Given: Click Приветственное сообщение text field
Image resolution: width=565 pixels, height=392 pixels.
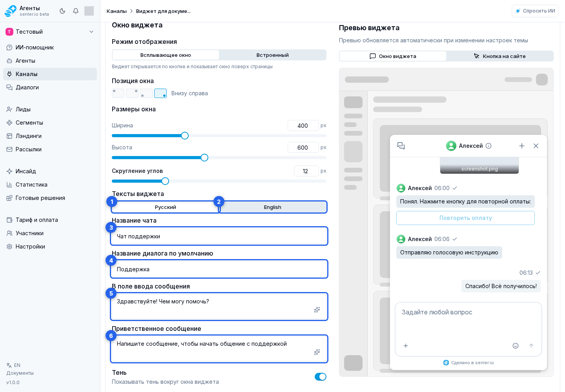Looking at the screenshot, I should [219, 349].
